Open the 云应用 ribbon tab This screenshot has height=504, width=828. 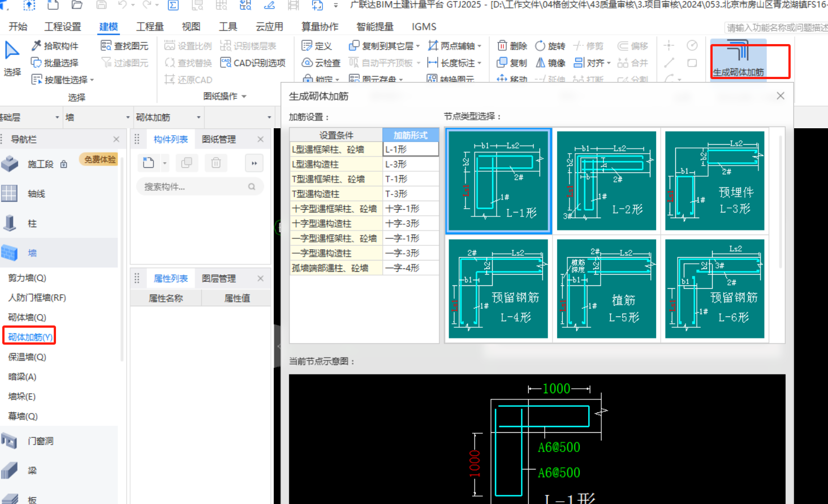[269, 27]
